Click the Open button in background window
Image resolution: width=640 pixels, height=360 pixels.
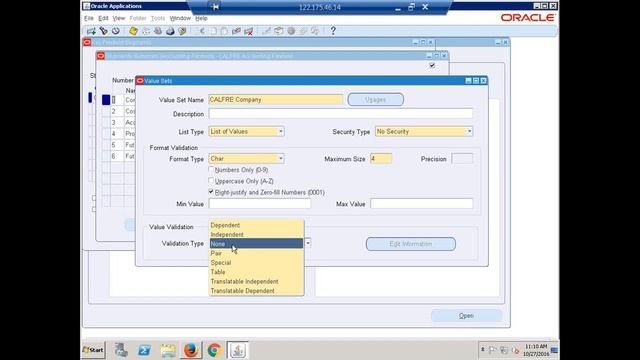[466, 316]
